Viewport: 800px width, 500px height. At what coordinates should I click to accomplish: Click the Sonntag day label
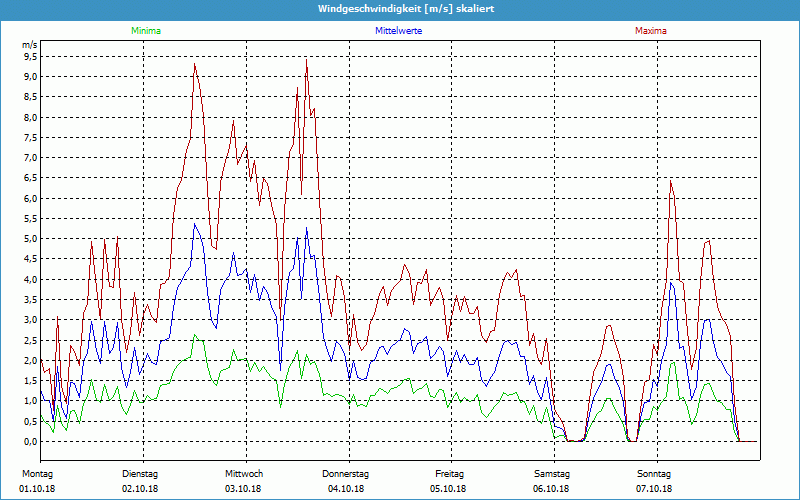click(654, 474)
